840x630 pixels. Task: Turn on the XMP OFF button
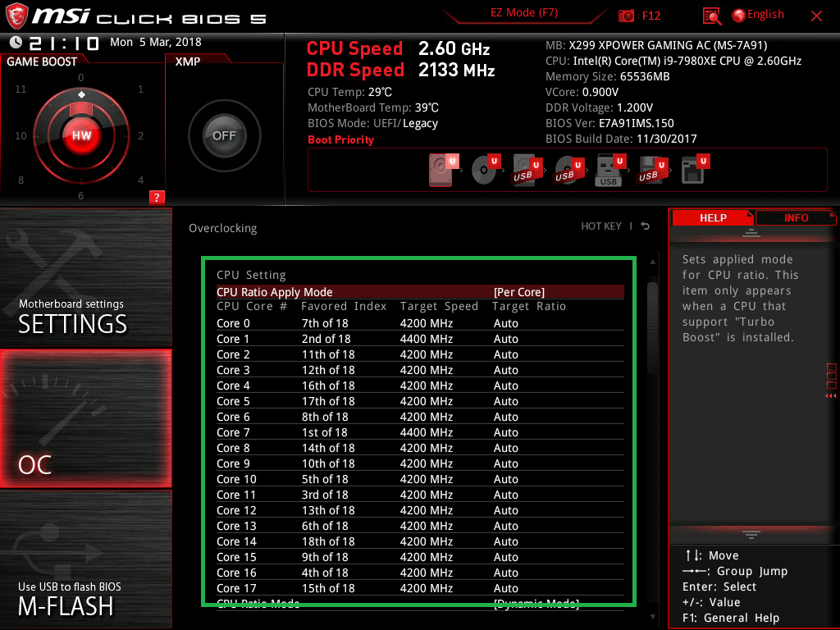(225, 135)
